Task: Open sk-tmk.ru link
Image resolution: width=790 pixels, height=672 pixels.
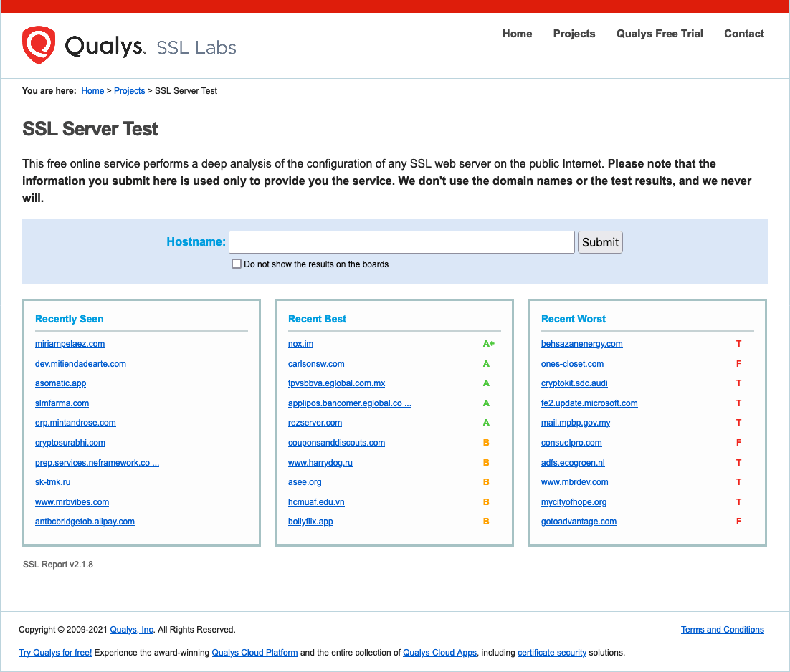Action: [x=53, y=482]
